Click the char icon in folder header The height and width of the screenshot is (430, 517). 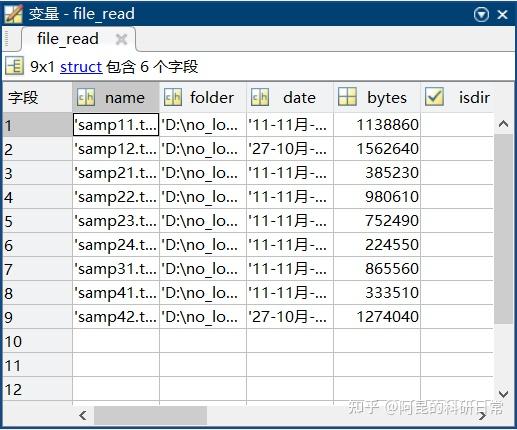point(173,97)
